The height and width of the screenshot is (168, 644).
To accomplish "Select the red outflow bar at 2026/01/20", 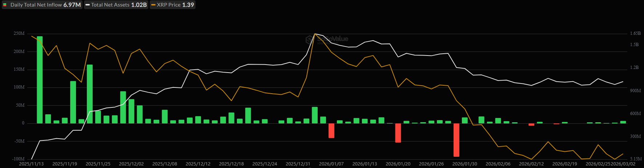I will pyautogui.click(x=398, y=133).
